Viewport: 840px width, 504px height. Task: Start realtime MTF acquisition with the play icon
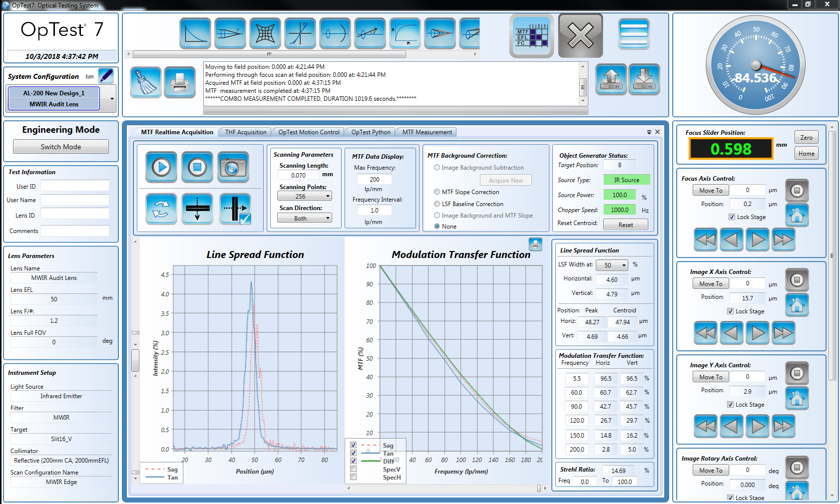161,167
